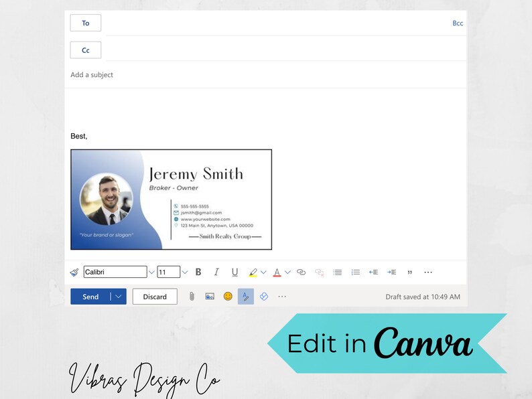Click the font size 11 box
The image size is (532, 399).
(169, 272)
